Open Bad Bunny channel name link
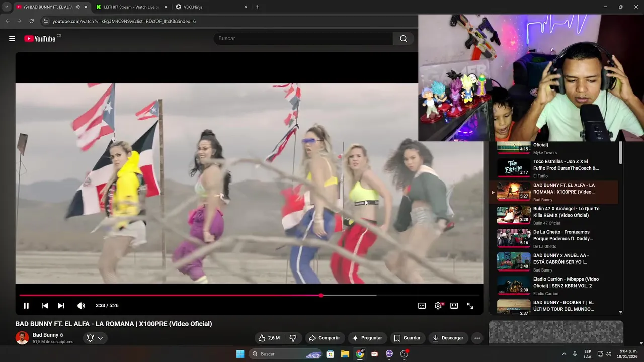 (46, 335)
